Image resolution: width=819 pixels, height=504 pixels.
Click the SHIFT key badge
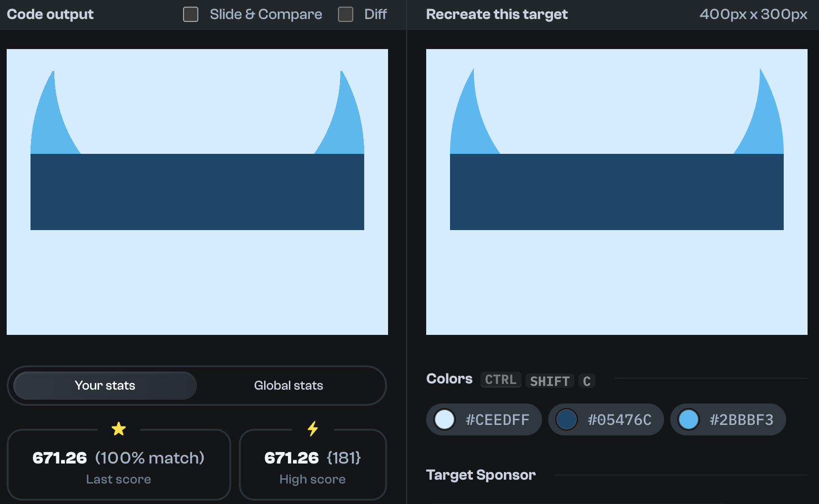[x=550, y=381]
